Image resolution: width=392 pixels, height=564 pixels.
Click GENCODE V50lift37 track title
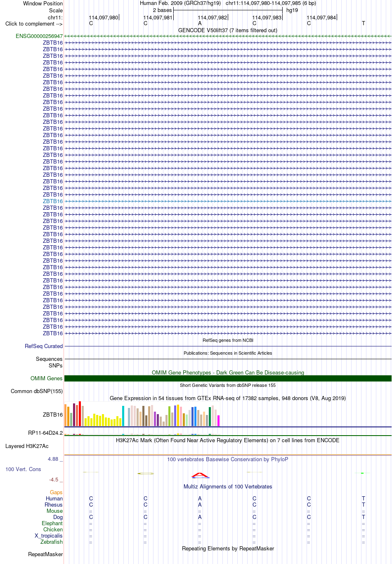[x=228, y=31]
